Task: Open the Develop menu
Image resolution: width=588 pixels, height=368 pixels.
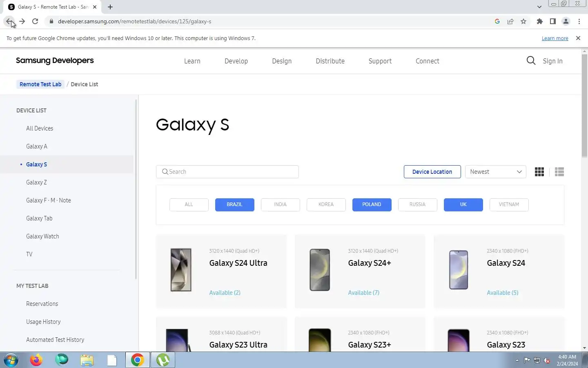Action: (236, 61)
